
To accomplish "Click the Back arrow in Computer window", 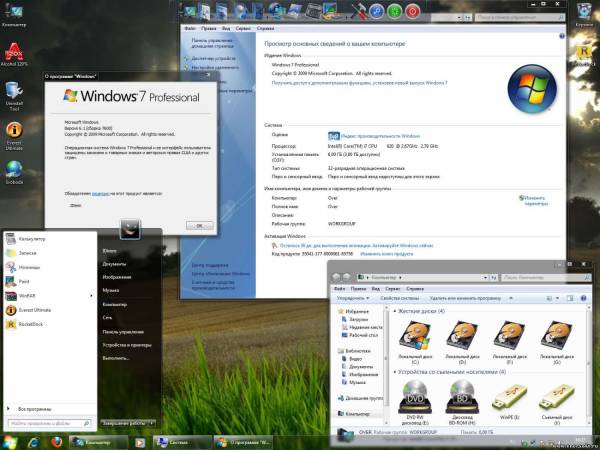I will pos(336,277).
